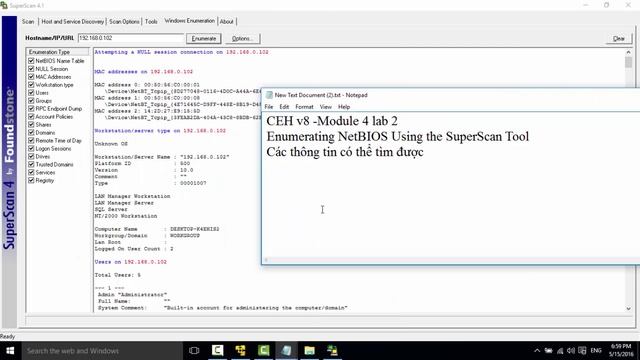
Task: Open the Action Center notifications icon
Action: click(x=582, y=351)
